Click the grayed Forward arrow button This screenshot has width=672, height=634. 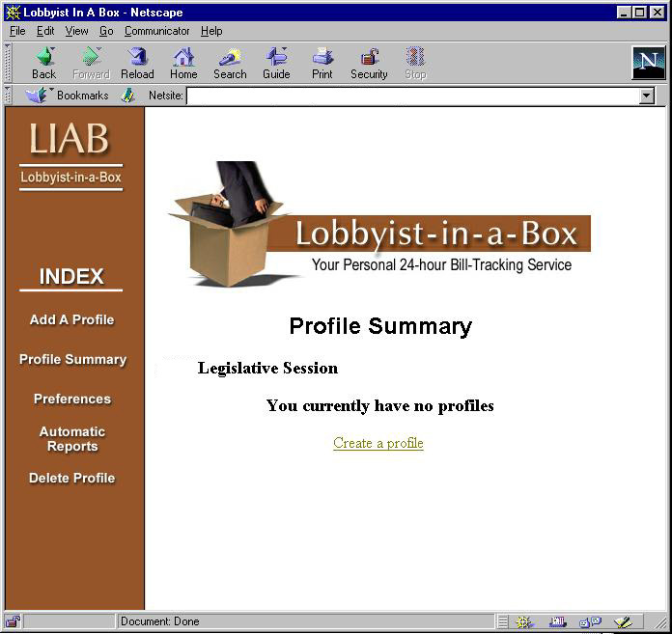click(92, 63)
